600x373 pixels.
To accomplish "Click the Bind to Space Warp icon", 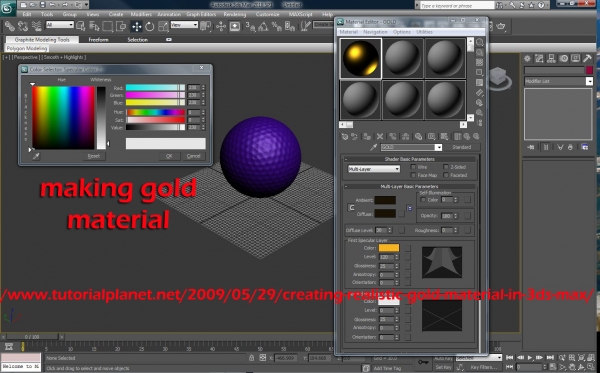I will coord(37,26).
